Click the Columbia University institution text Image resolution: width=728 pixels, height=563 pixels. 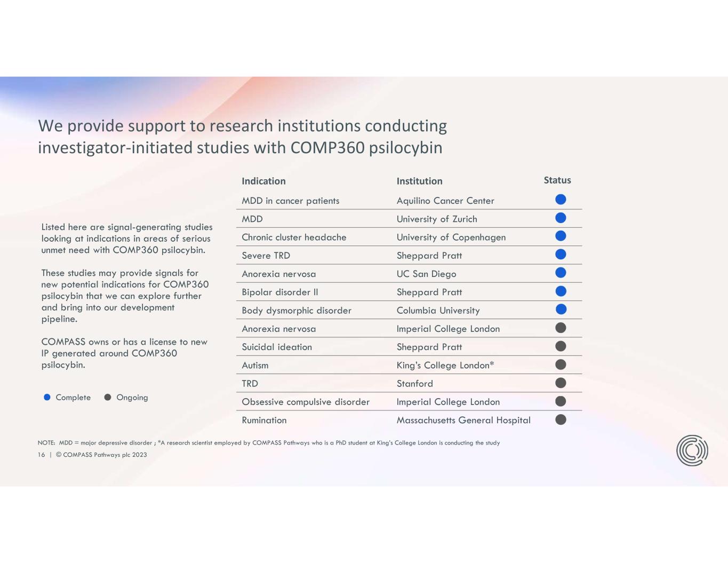pyautogui.click(x=438, y=311)
